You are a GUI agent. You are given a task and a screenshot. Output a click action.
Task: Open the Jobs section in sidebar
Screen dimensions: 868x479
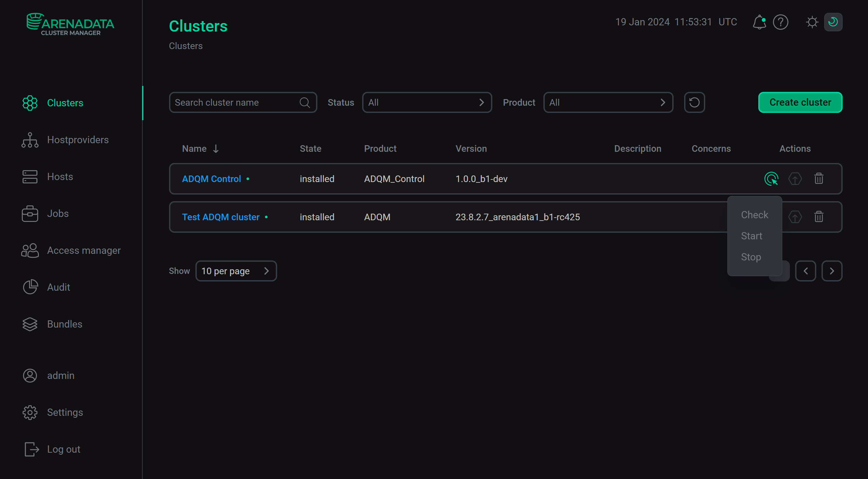tap(58, 213)
